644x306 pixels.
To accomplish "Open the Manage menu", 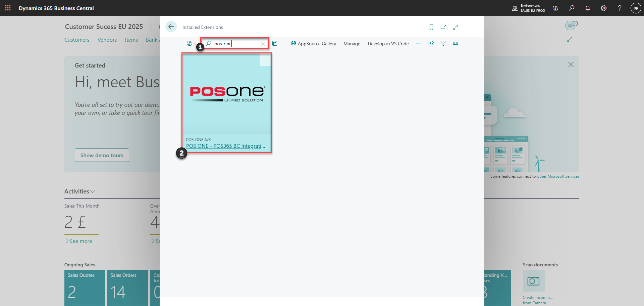I will coord(352,44).
